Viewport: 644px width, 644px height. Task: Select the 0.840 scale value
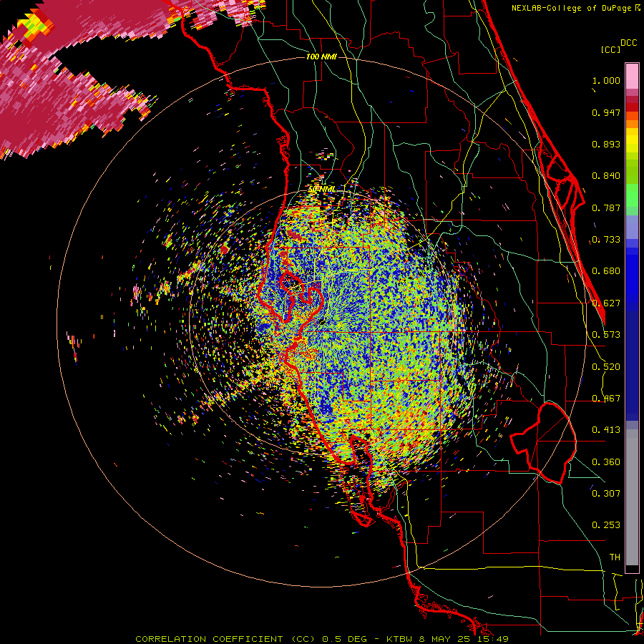(606, 176)
